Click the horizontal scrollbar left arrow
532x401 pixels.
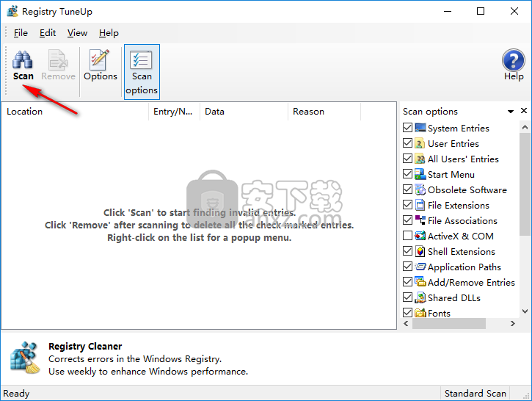coord(406,324)
